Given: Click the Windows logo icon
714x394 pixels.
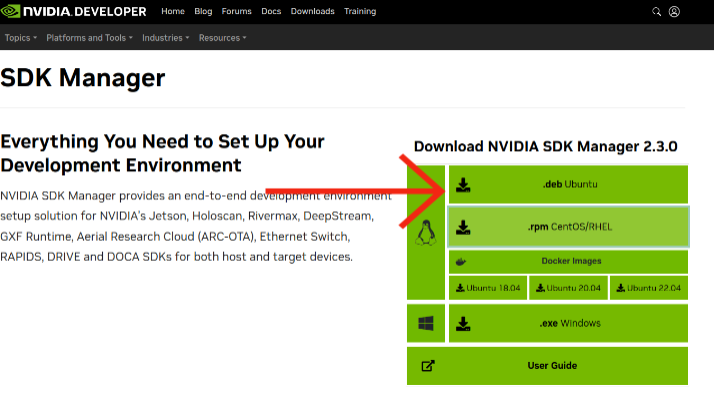Looking at the screenshot, I should (x=426, y=324).
